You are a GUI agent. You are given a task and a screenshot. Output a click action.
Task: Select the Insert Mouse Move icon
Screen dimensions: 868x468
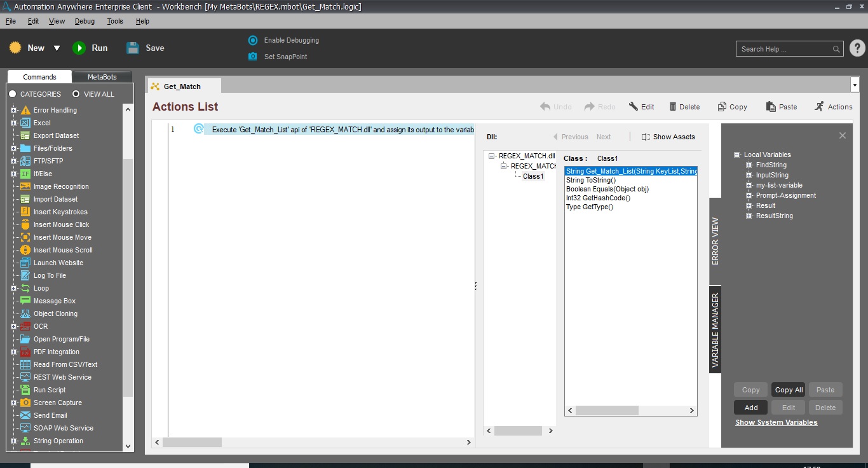25,237
